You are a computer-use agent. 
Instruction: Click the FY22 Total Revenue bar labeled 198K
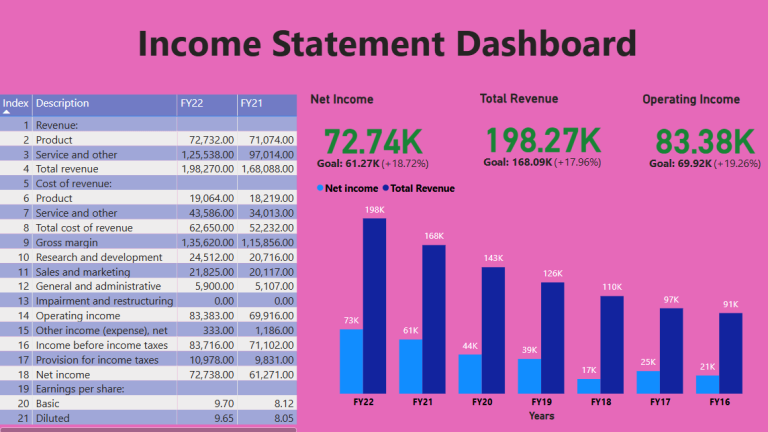tap(373, 305)
